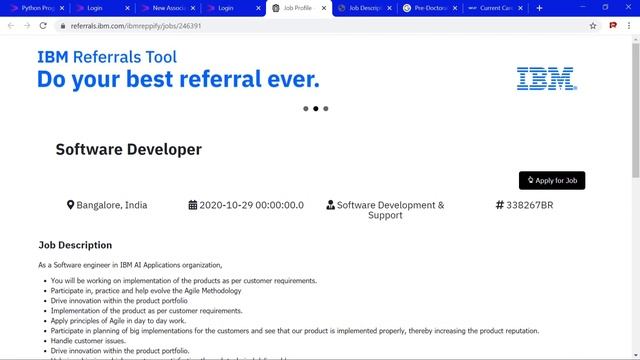640x360 pixels.
Task: Reload the current page
Action: [43, 26]
